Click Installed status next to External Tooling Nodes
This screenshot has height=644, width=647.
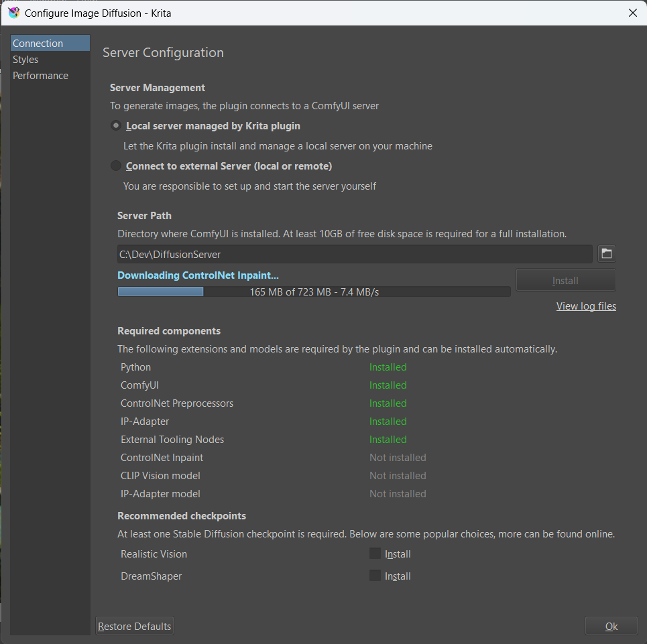point(388,440)
